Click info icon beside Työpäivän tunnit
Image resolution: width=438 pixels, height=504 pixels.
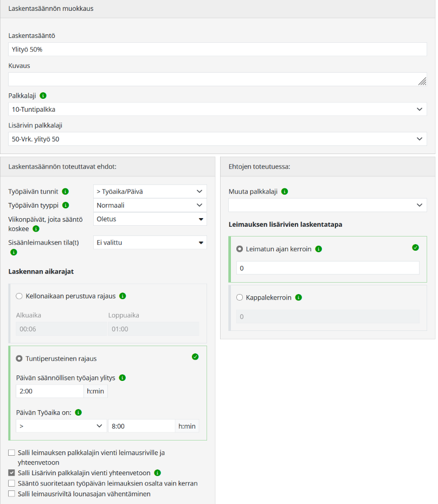(x=66, y=192)
